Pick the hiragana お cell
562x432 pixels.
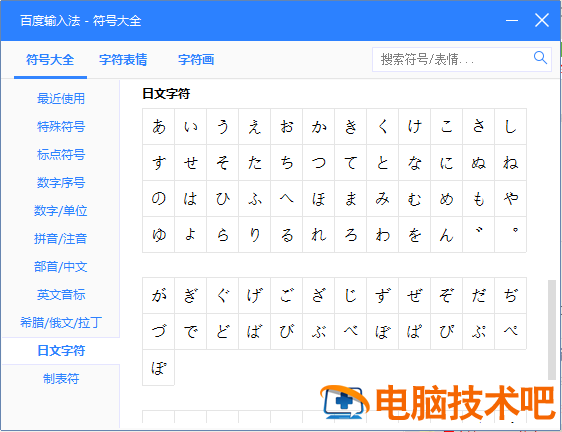(286, 127)
